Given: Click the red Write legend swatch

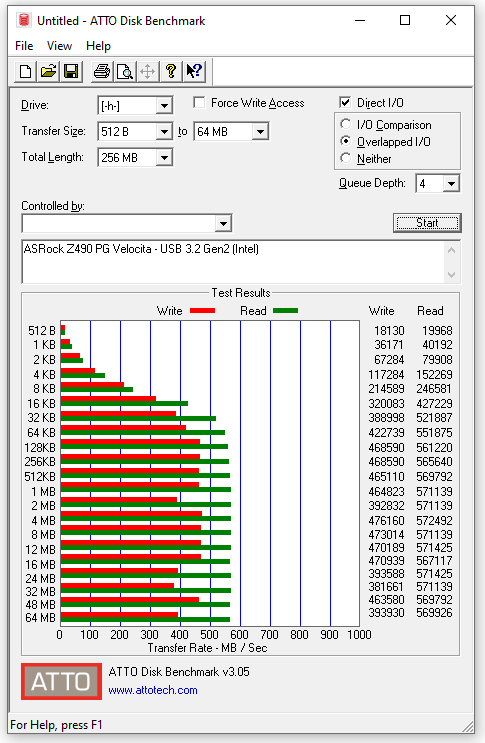Looking at the screenshot, I should 203,311.
